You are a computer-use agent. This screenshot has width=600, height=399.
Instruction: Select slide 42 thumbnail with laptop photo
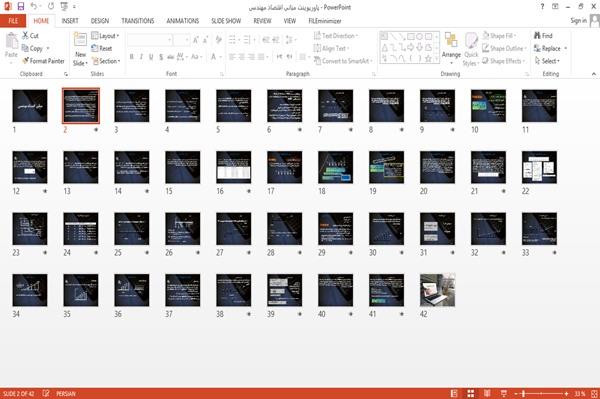pos(437,290)
